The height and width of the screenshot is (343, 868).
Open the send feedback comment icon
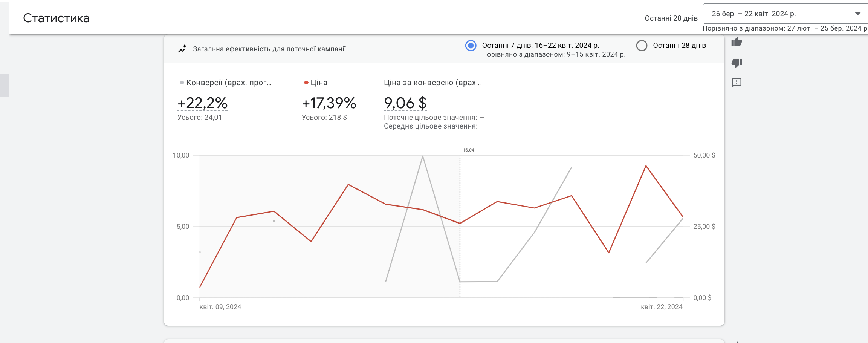(x=737, y=83)
